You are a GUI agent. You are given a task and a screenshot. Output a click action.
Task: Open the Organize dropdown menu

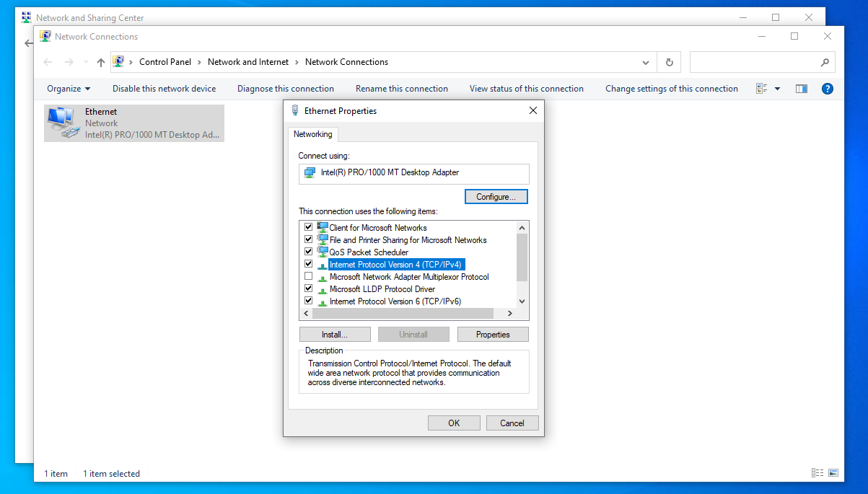(69, 89)
